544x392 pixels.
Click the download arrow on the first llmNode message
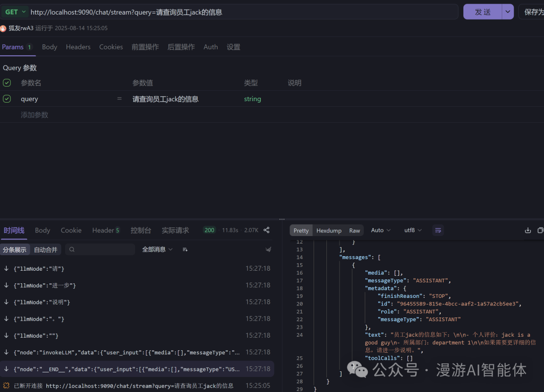coord(6,268)
